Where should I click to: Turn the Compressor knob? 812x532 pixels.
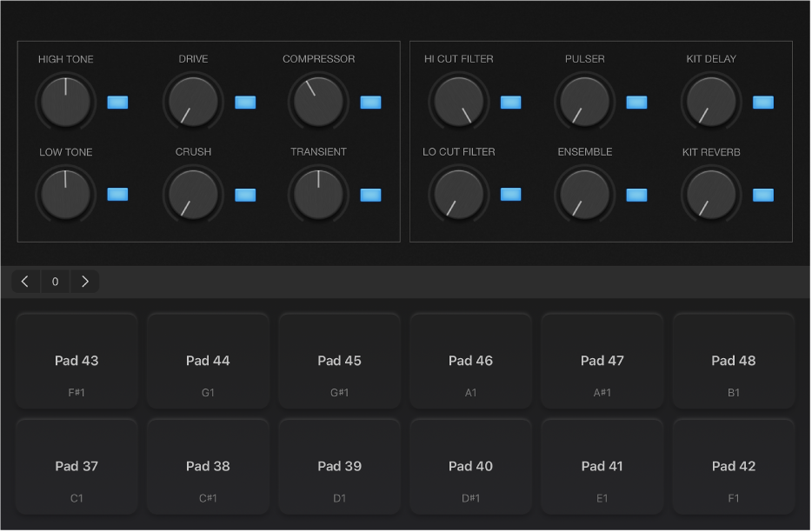click(318, 102)
